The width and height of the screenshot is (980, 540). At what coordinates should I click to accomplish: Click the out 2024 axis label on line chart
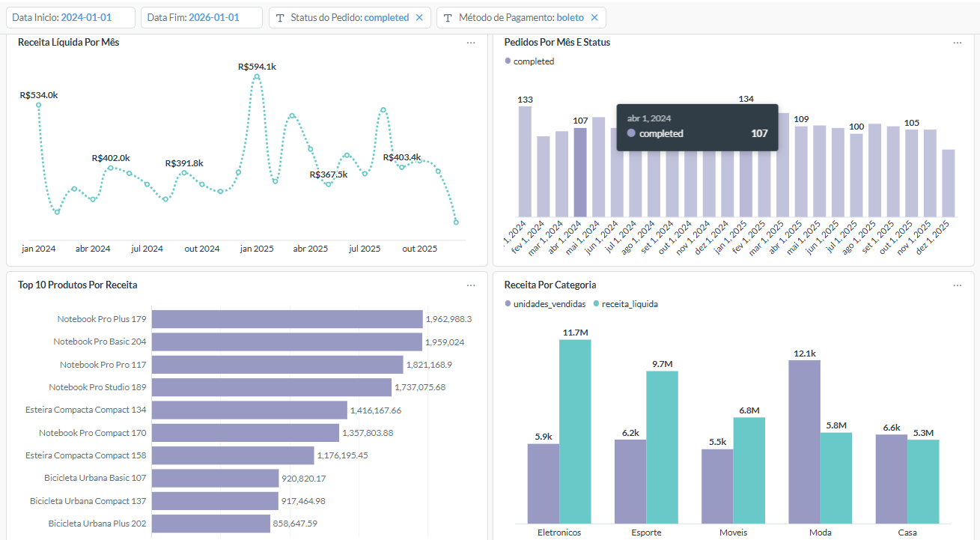(202, 249)
